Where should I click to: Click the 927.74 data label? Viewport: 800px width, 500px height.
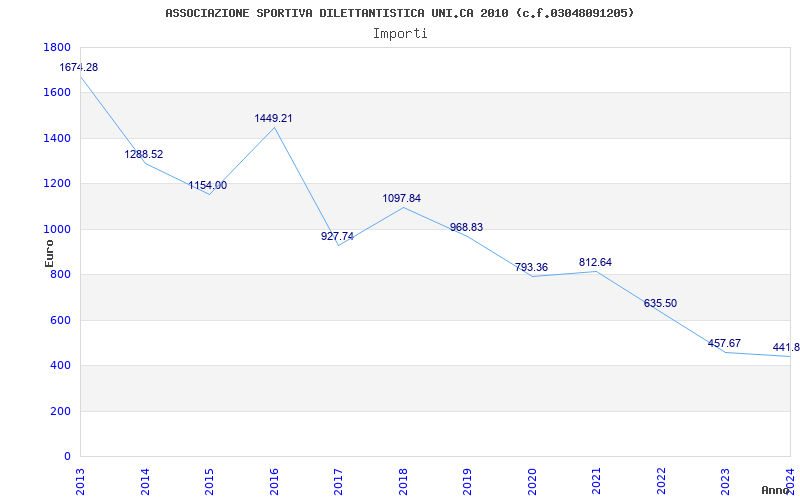337,236
